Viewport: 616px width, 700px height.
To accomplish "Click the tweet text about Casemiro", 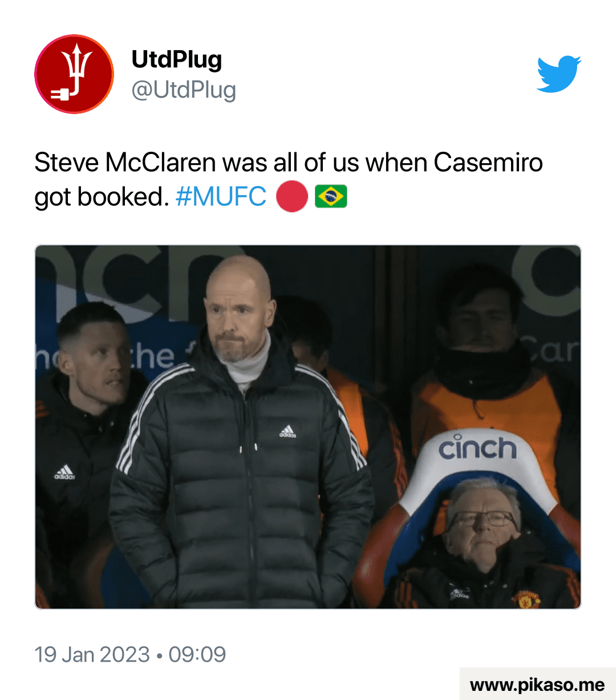I will click(289, 180).
